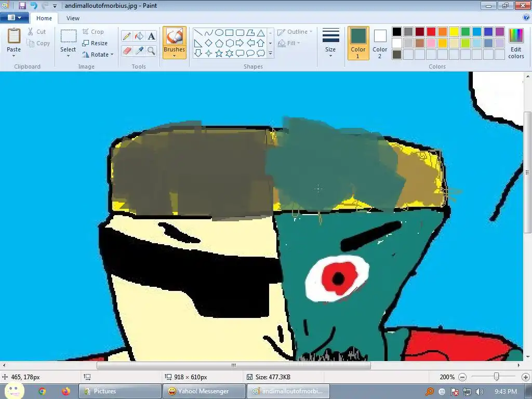
Task: Activate Color 1 foreground selector
Action: 358,43
